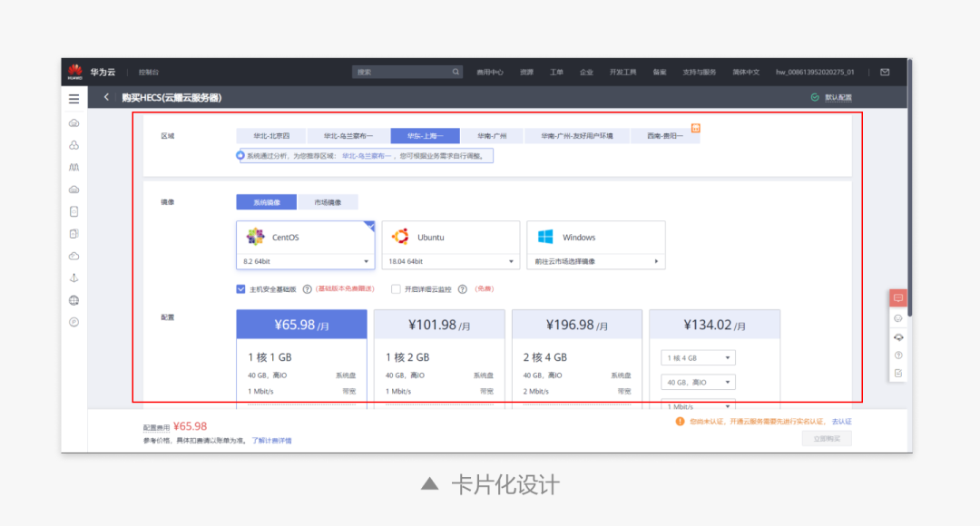The height and width of the screenshot is (526, 980).
Task: Click third sidebar wave-shaped icon
Action: pyautogui.click(x=73, y=168)
